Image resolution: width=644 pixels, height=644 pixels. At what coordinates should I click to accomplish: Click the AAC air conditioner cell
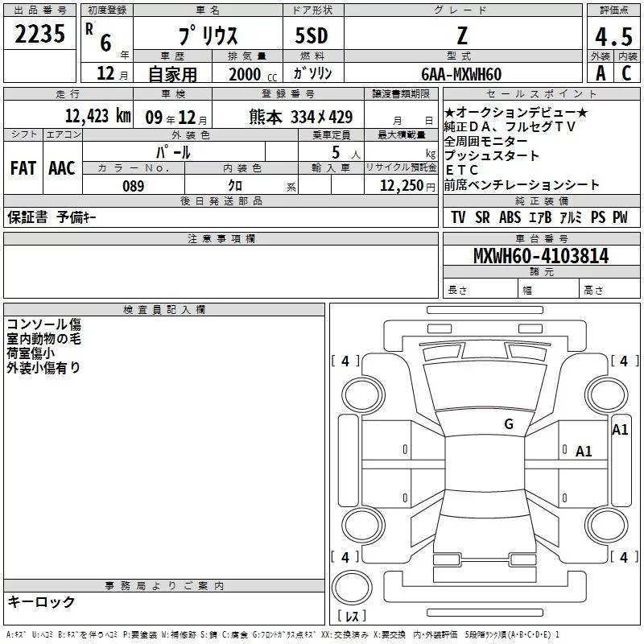pyautogui.click(x=61, y=168)
